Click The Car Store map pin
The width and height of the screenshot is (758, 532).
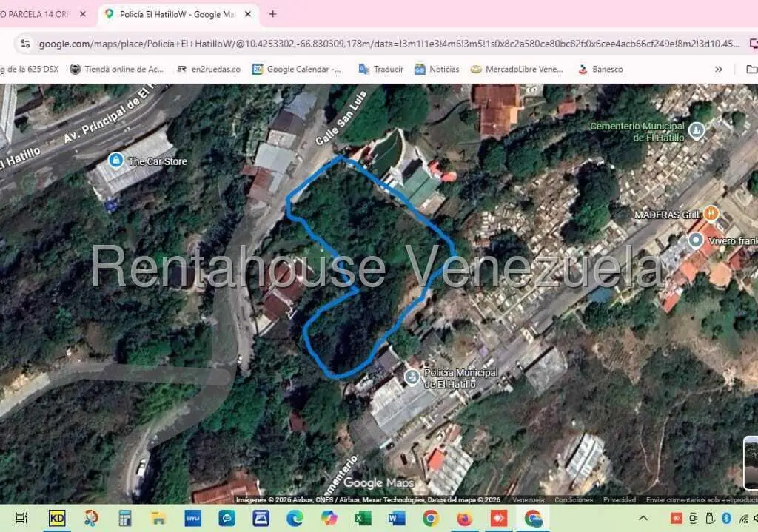(x=115, y=160)
